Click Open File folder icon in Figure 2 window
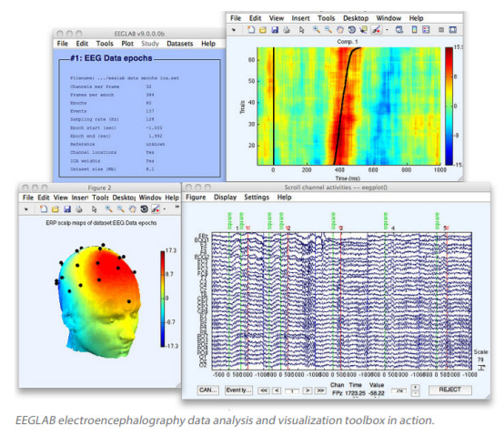The image size is (504, 435). pyautogui.click(x=55, y=209)
